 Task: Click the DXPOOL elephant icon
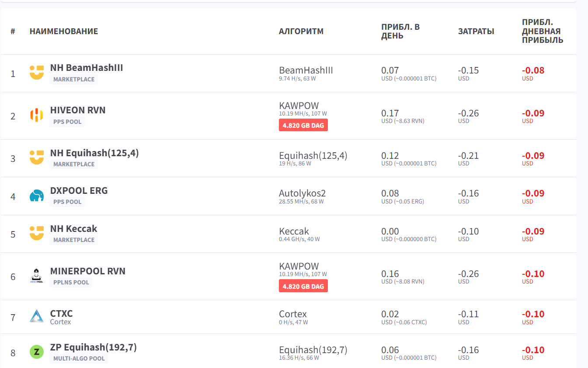coord(37,196)
